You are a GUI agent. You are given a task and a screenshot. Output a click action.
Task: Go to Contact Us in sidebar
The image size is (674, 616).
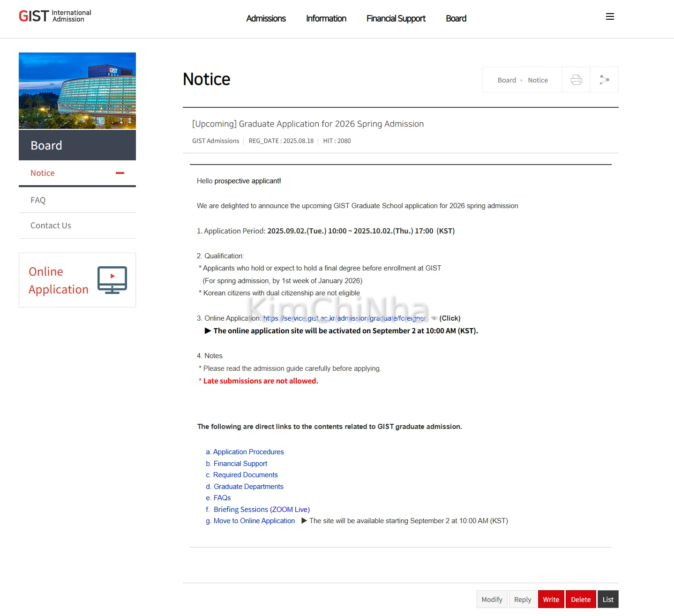[51, 225]
